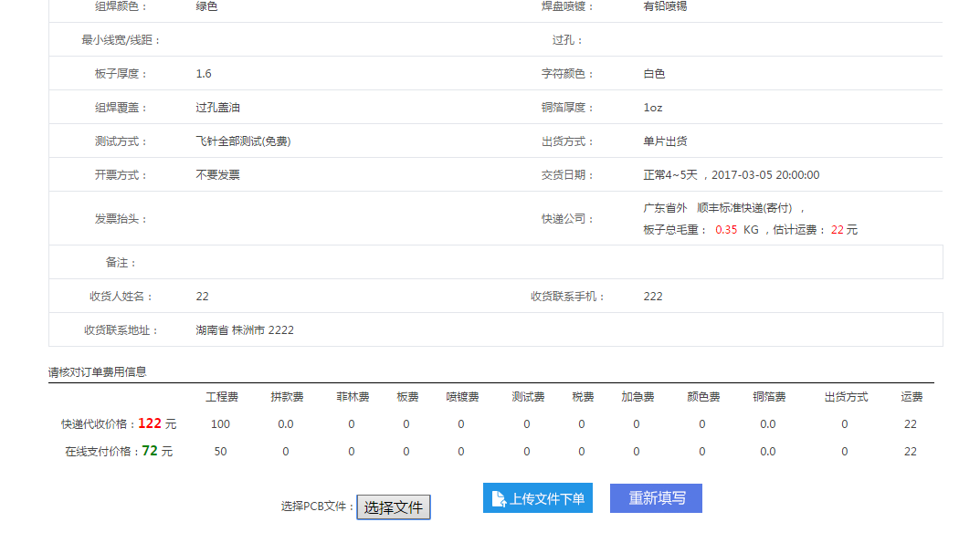980x543 pixels.
Task: Click the 过孔盖油 solder mask coverage value
Action: coord(217,108)
